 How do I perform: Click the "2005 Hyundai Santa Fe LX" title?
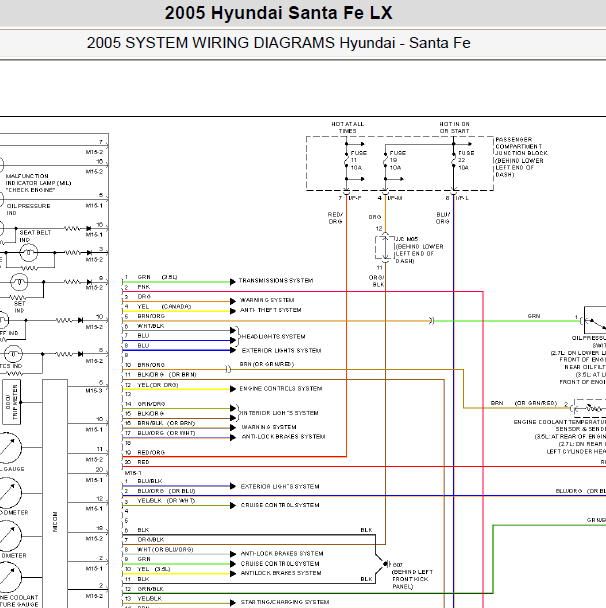[278, 13]
